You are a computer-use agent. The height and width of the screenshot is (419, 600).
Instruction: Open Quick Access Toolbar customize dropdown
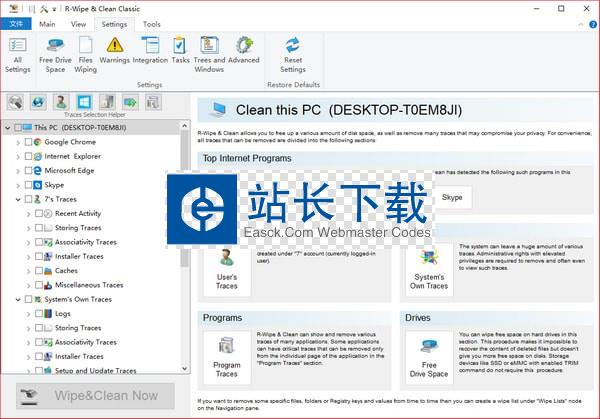point(55,9)
